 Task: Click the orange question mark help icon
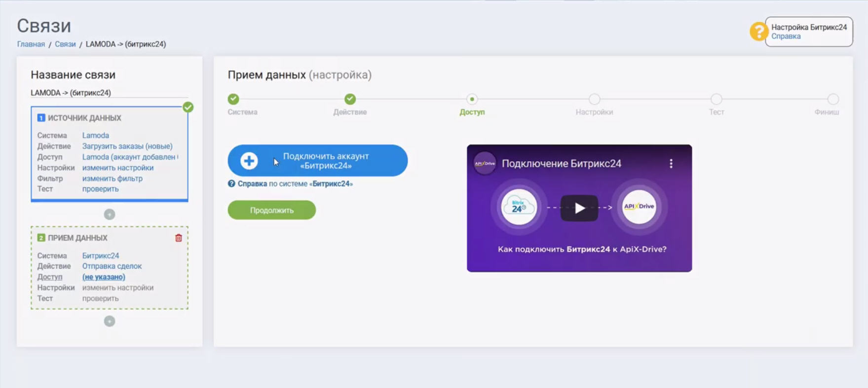[758, 32]
